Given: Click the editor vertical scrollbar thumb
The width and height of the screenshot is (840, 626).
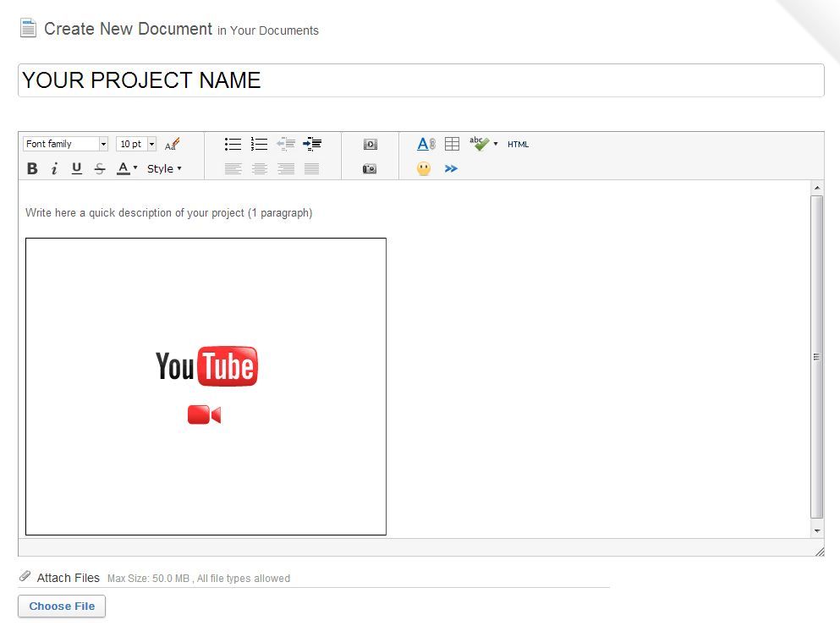Looking at the screenshot, I should coord(817,357).
